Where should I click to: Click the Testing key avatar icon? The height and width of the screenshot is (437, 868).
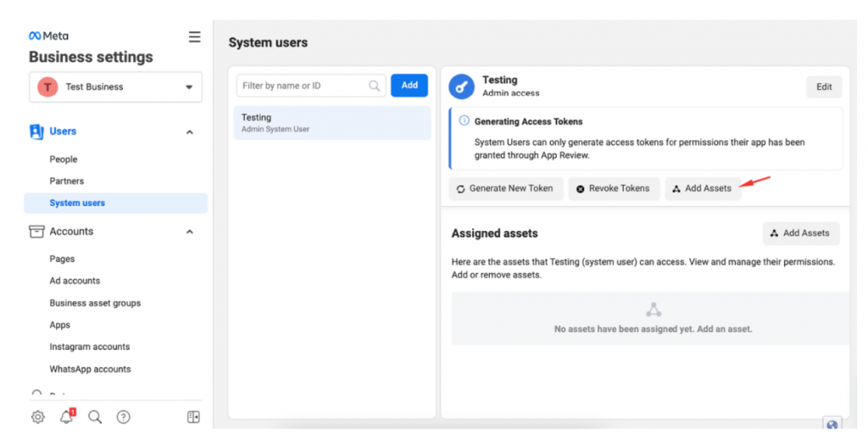pos(462,87)
